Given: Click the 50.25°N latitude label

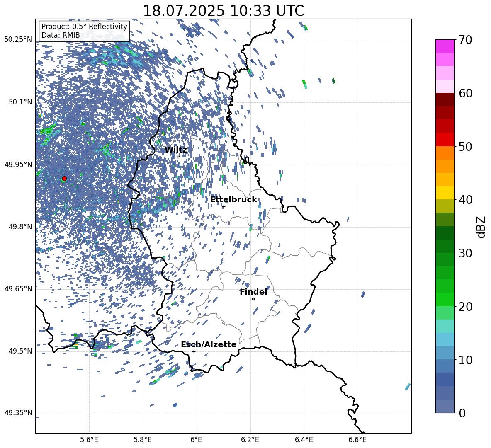Looking at the screenshot, I should click(18, 40).
